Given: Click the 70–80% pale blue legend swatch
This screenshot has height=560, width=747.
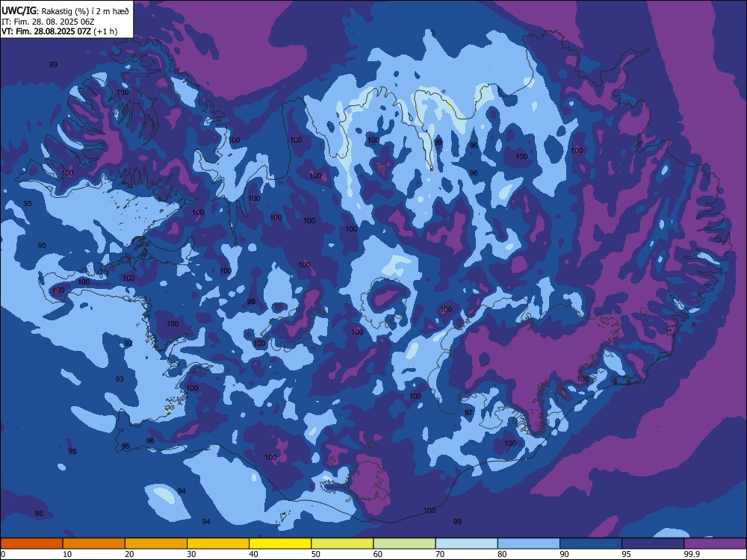Looking at the screenshot, I should click(466, 544).
